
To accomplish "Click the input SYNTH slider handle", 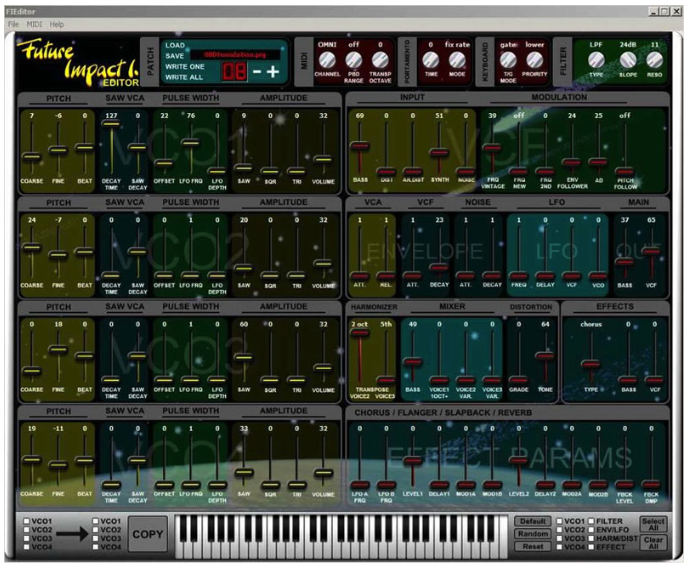I will pos(439,153).
